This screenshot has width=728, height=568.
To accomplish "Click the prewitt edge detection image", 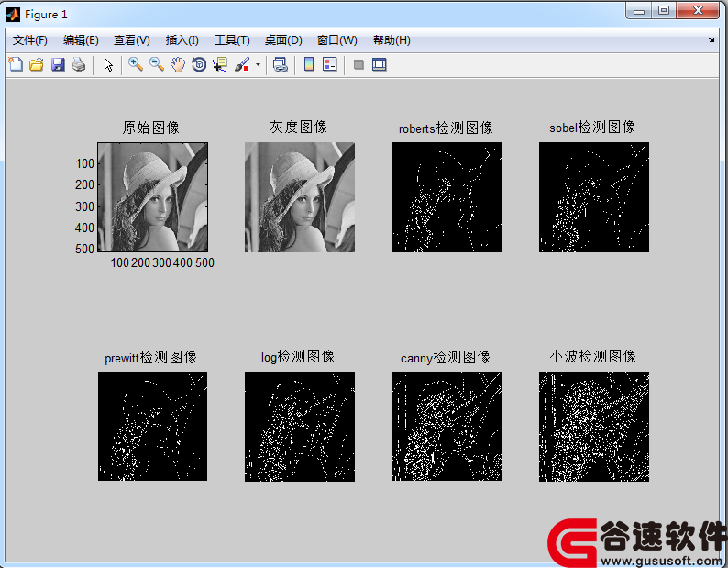I will (x=153, y=427).
